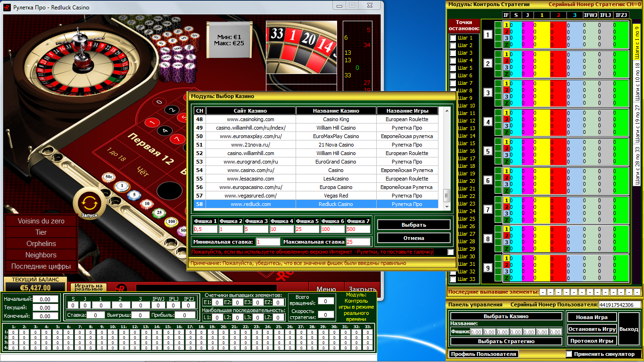The image size is (644, 362).
Task: Click Фишка 4 value field
Action: [x=281, y=229]
